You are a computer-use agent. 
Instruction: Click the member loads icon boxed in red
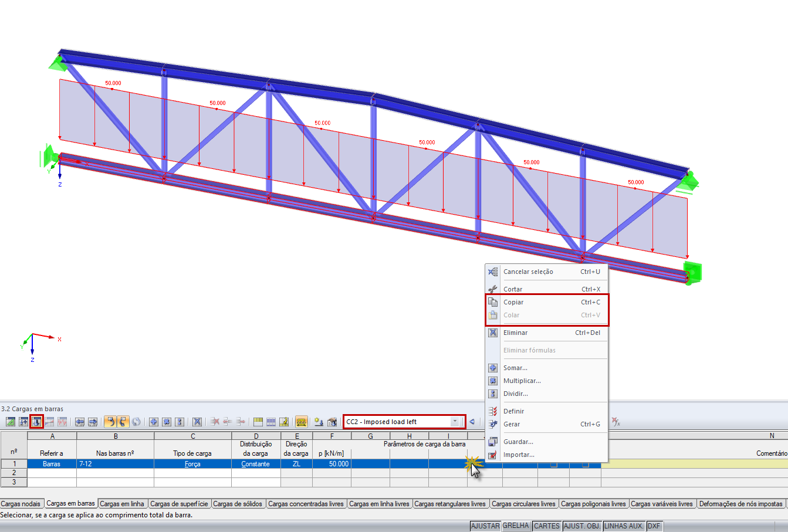pyautogui.click(x=36, y=422)
